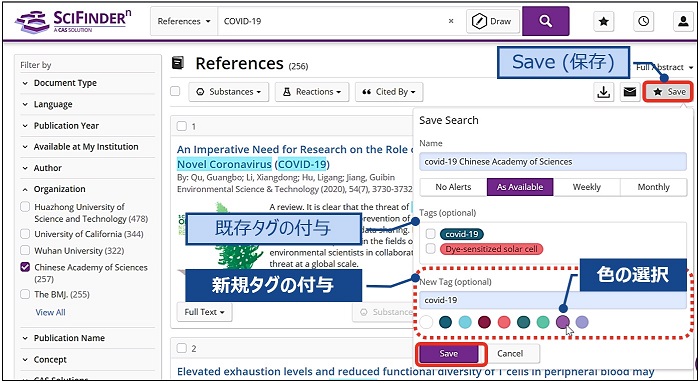Click the star Save button in results toolbar
700x383 pixels.
pos(668,92)
